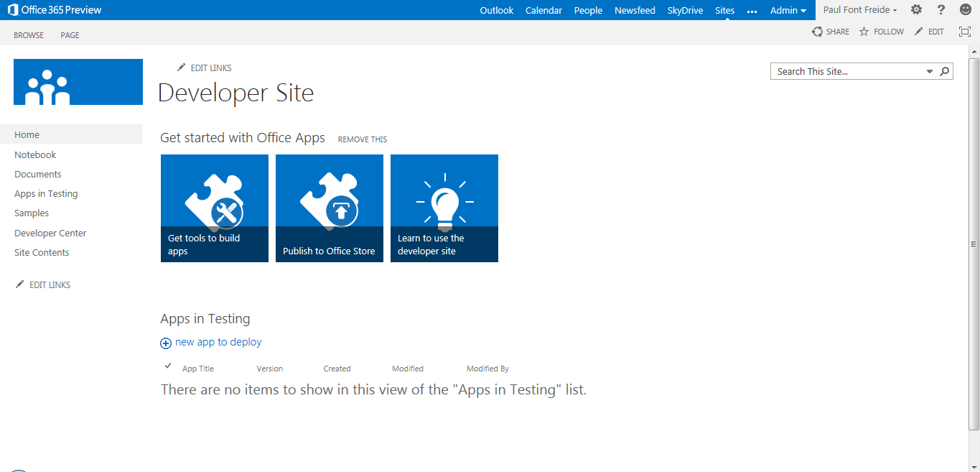This screenshot has height=472, width=980.
Task: Click the plus icon beside new app to deploy
Action: point(166,343)
